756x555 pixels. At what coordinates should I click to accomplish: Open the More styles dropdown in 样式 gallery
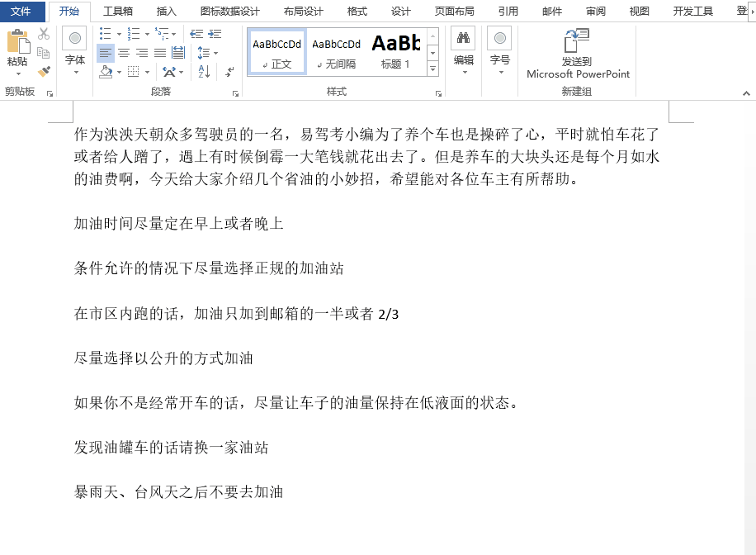432,69
